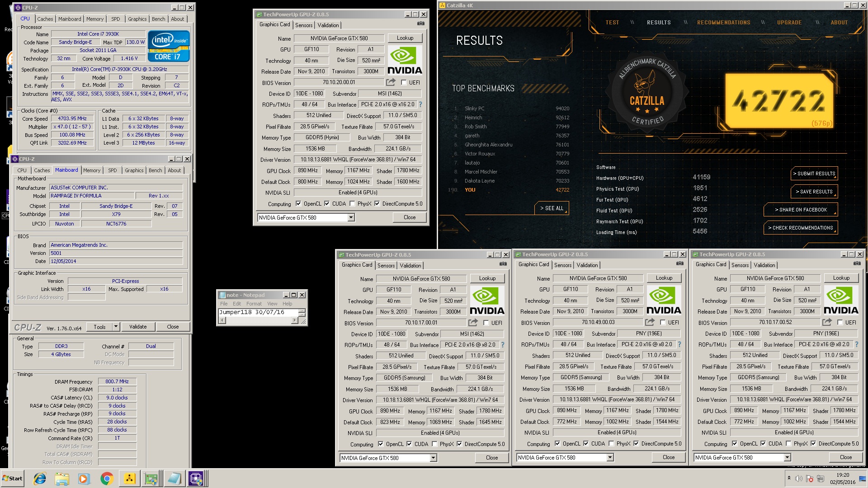This screenshot has height=488, width=868.
Task: Click bus interface question mark in GPU-Z BIOS 70.10.20.00.01
Action: pyautogui.click(x=420, y=104)
